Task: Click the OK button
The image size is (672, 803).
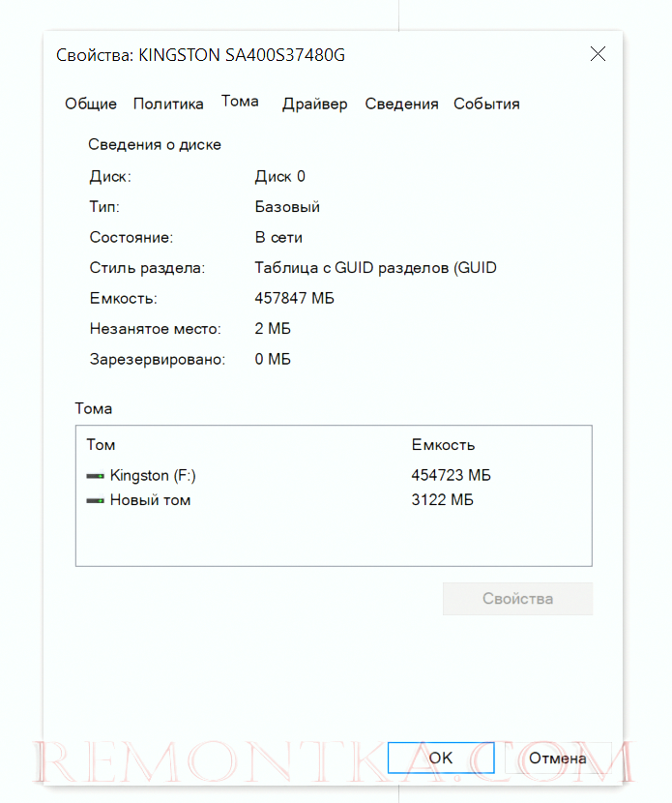Action: [x=441, y=758]
